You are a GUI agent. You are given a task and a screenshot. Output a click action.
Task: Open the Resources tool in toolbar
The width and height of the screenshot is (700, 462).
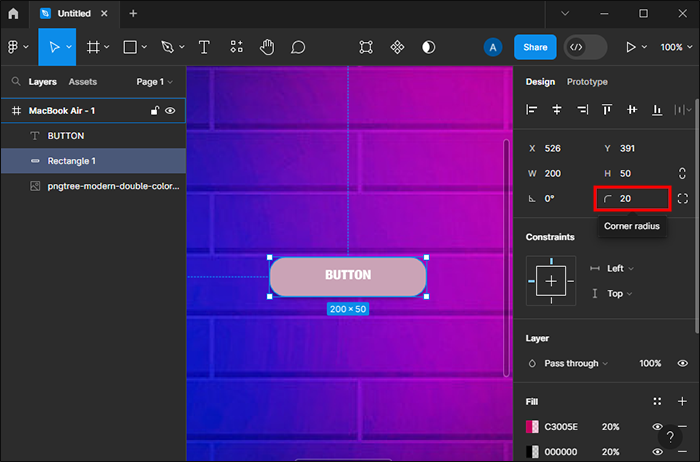pos(236,47)
